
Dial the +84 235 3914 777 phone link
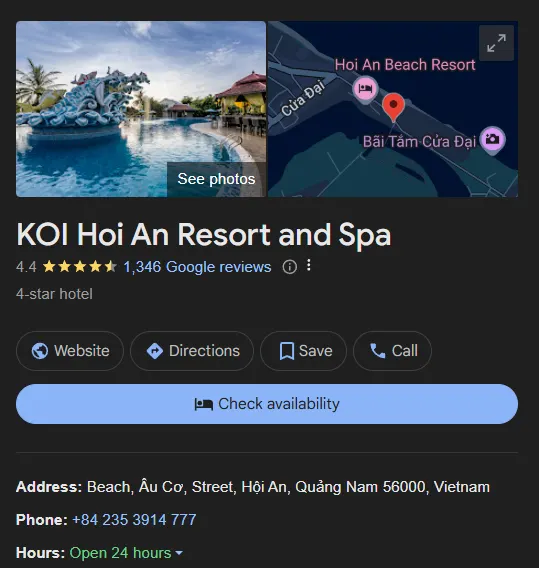134,520
